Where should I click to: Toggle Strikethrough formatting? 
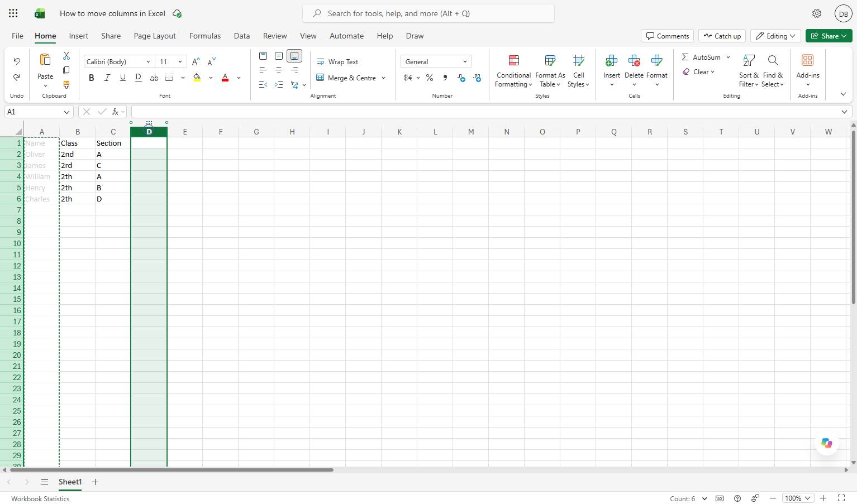[x=154, y=78]
